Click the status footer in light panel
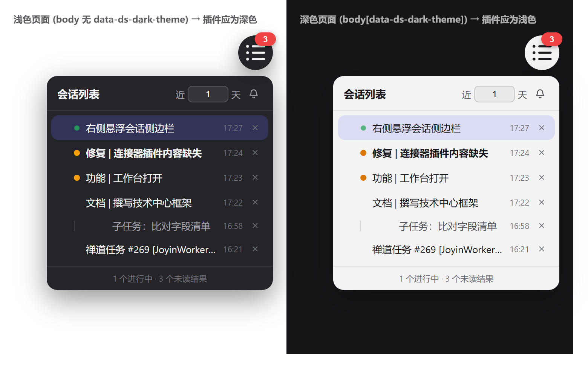 click(446, 279)
